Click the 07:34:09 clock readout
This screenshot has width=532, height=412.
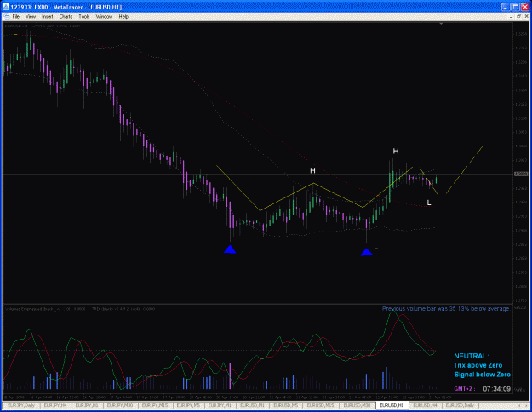point(497,389)
